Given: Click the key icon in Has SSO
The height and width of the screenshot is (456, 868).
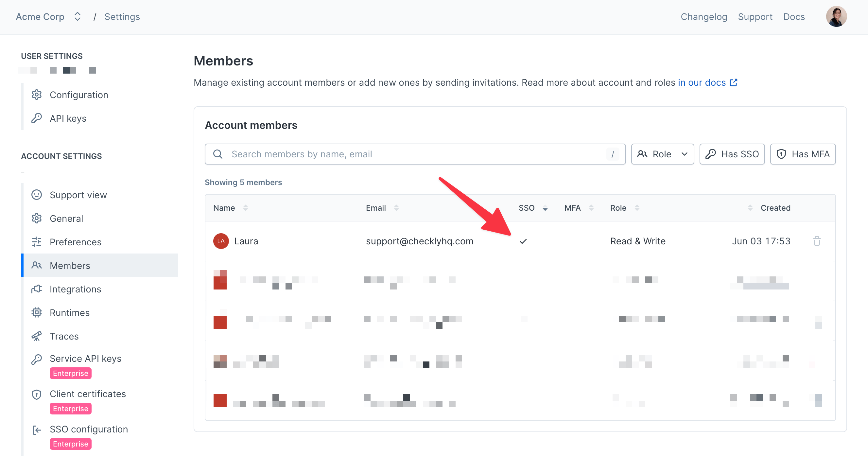Looking at the screenshot, I should [x=711, y=154].
